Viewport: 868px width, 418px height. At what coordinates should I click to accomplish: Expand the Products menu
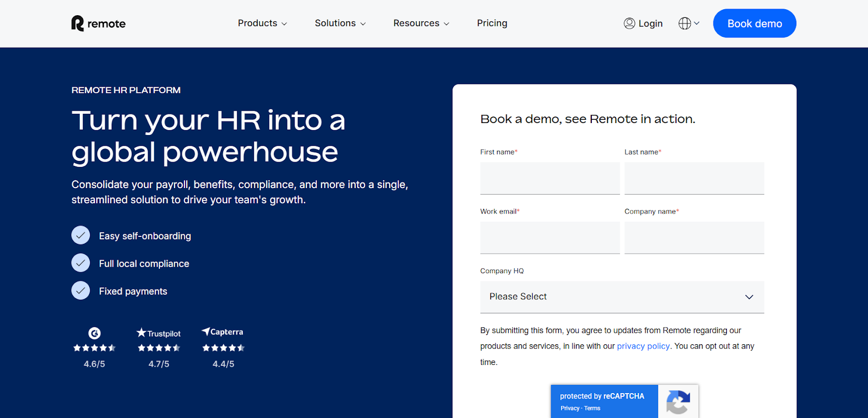tap(263, 23)
